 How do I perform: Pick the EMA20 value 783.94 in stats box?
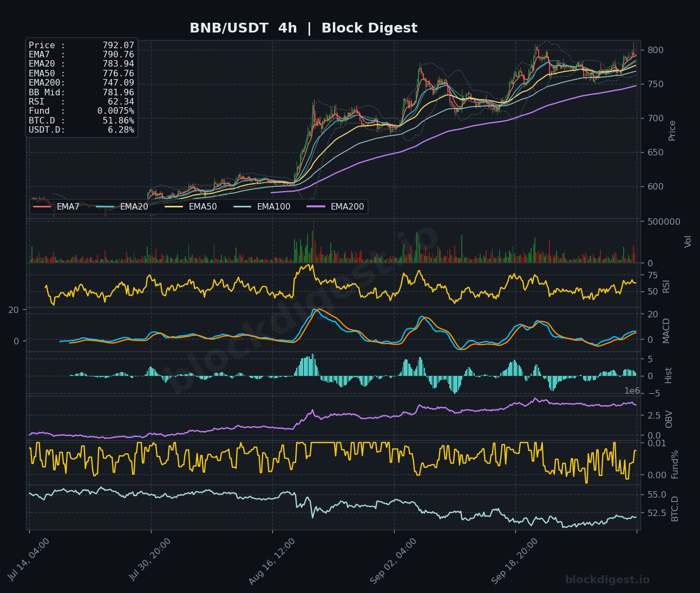coord(118,64)
